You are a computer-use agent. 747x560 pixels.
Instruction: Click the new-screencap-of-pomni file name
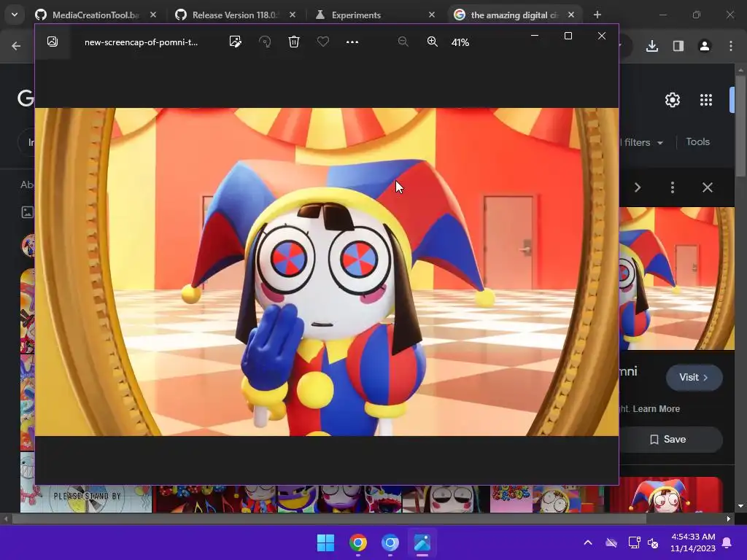pos(141,42)
